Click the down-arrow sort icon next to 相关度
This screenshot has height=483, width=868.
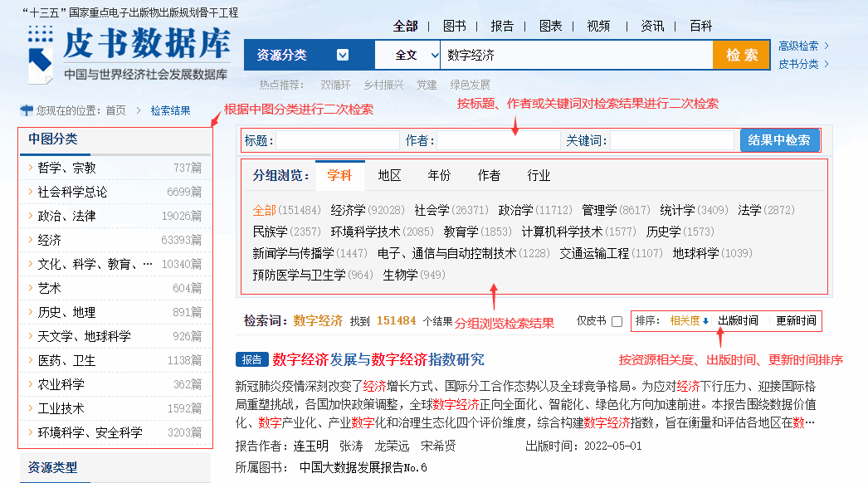coord(706,321)
